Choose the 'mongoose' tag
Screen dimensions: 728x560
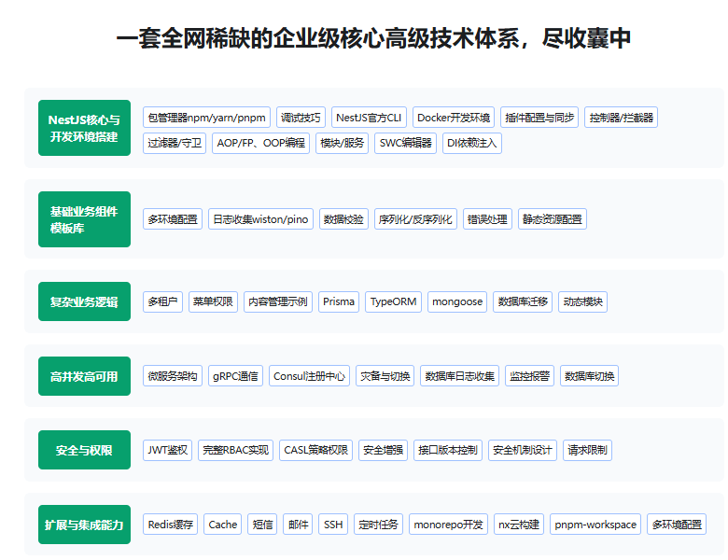tap(457, 301)
